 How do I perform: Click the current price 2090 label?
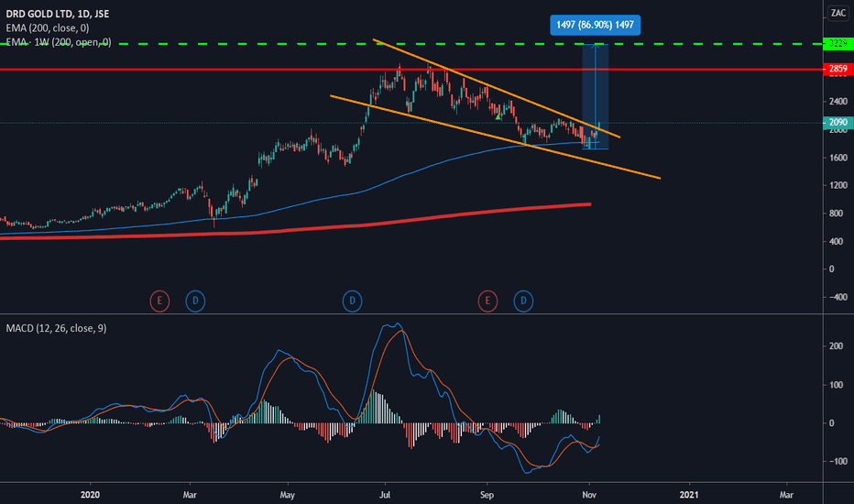point(838,123)
